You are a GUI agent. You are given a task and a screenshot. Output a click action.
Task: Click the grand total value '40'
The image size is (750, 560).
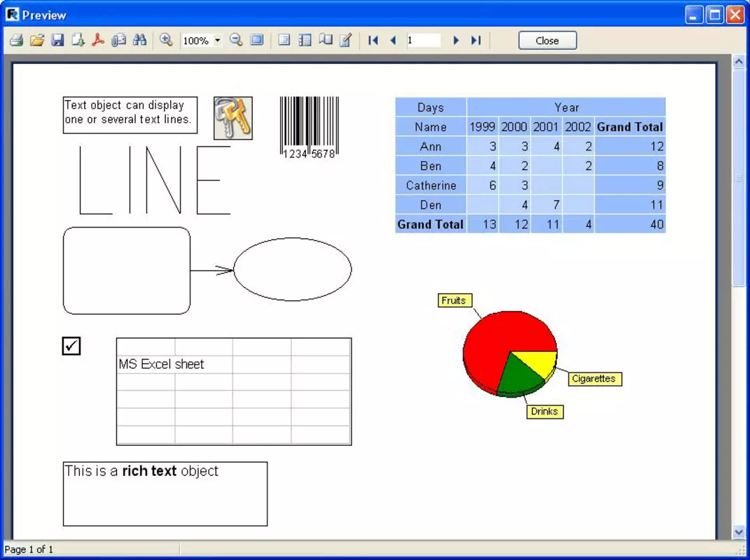click(x=630, y=224)
